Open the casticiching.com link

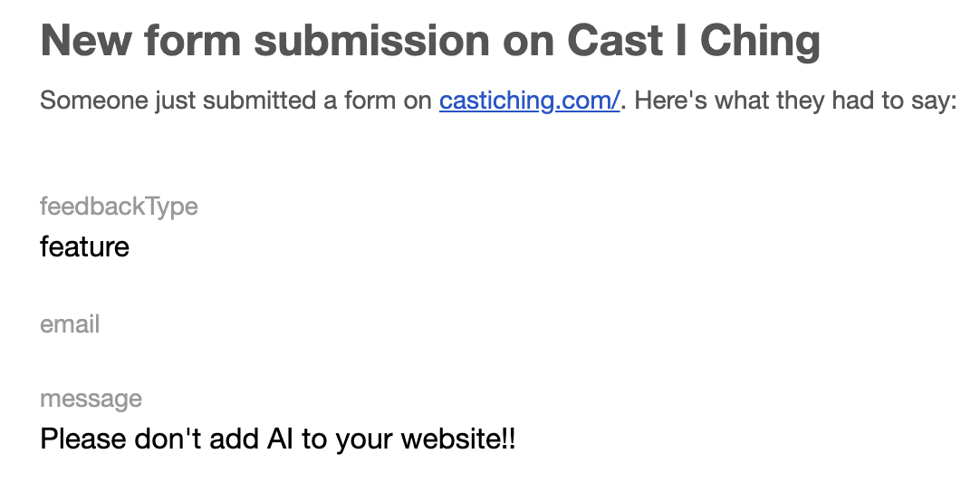coord(529,101)
